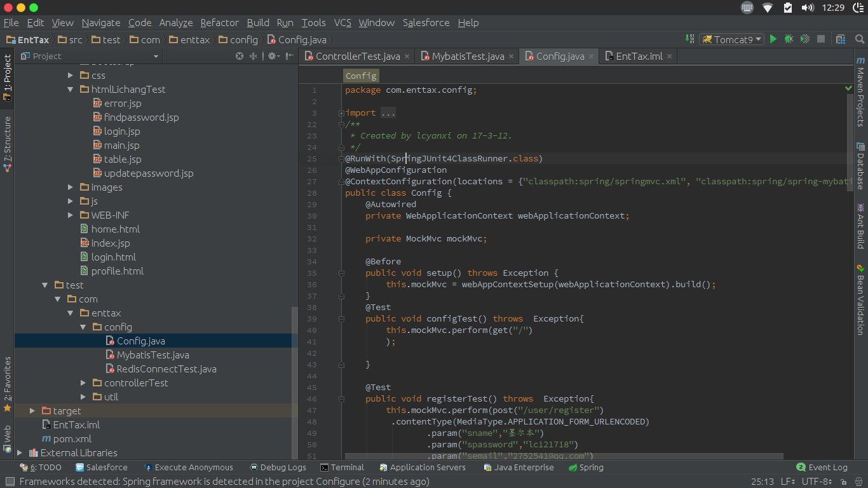Expand the WEB-INF folder
Screen dimensions: 868x488
pyautogui.click(x=71, y=215)
